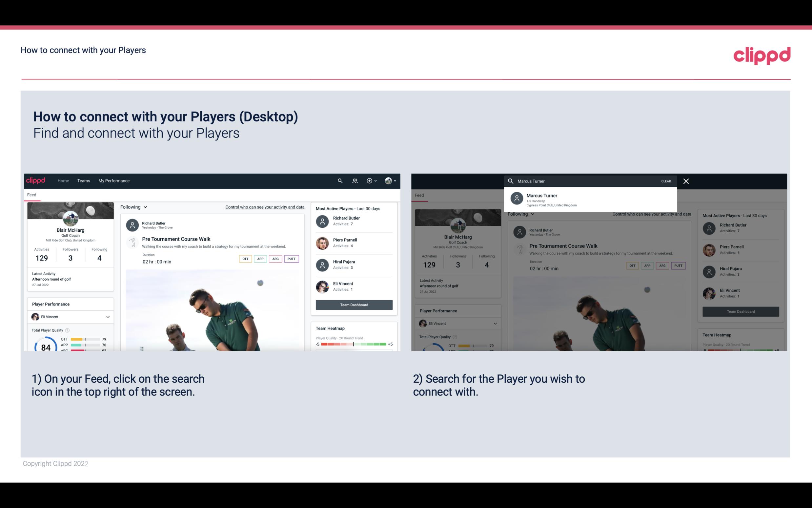Click the search icon in top right
The width and height of the screenshot is (812, 508).
(339, 180)
